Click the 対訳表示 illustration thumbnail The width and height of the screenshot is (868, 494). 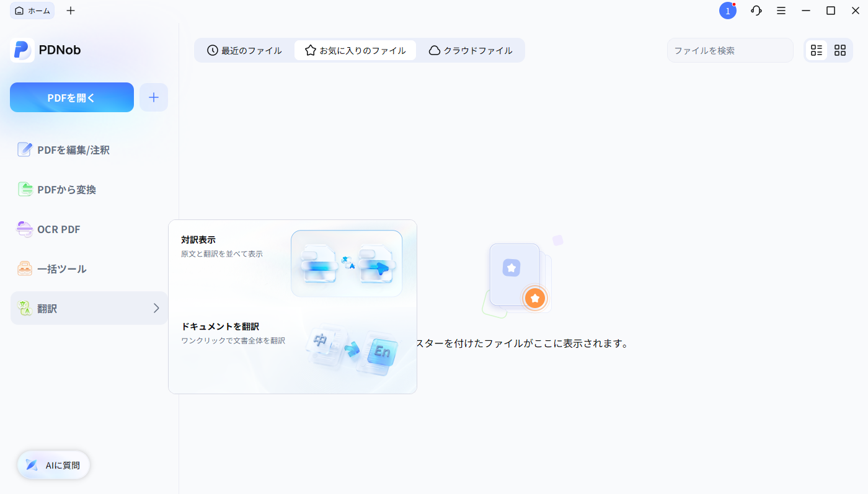(x=347, y=263)
